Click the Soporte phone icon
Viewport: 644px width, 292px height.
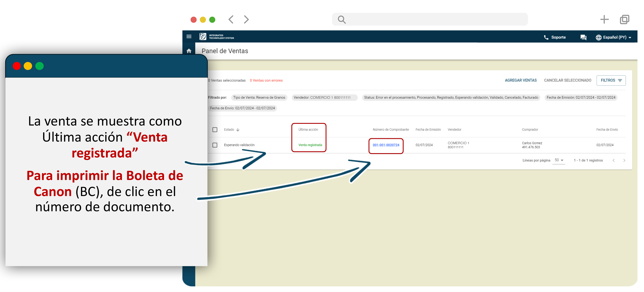[x=546, y=37]
